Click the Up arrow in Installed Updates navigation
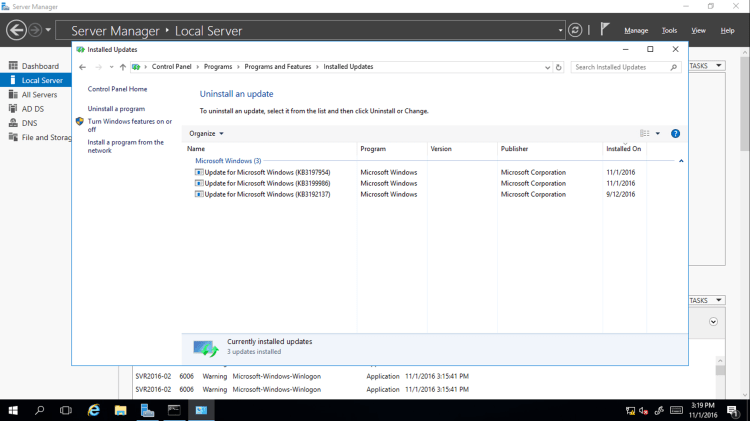This screenshot has width=750, height=421. pos(123,67)
